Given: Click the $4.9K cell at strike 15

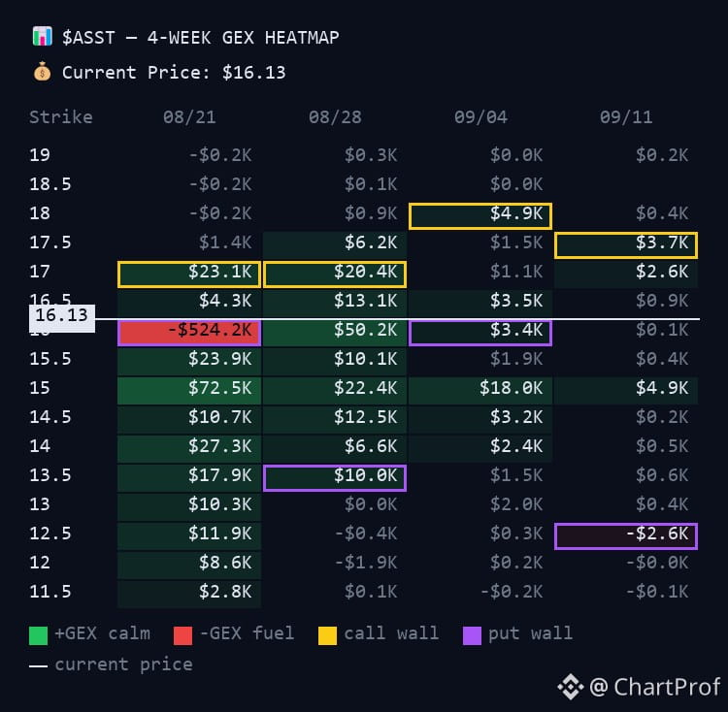Looking at the screenshot, I should (626, 390).
